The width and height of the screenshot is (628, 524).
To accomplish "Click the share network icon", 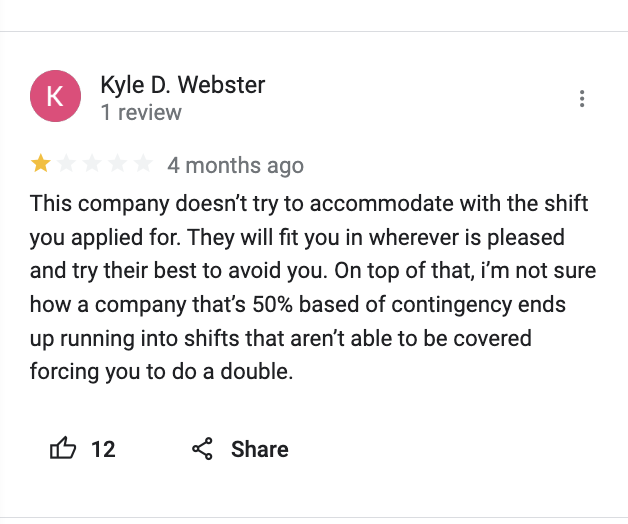I will (x=202, y=449).
